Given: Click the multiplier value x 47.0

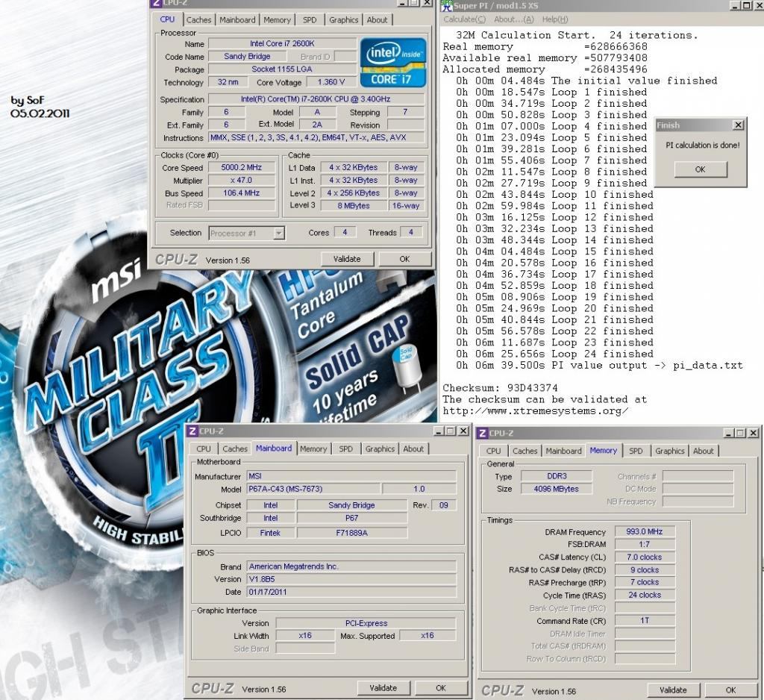Looking at the screenshot, I should [242, 180].
